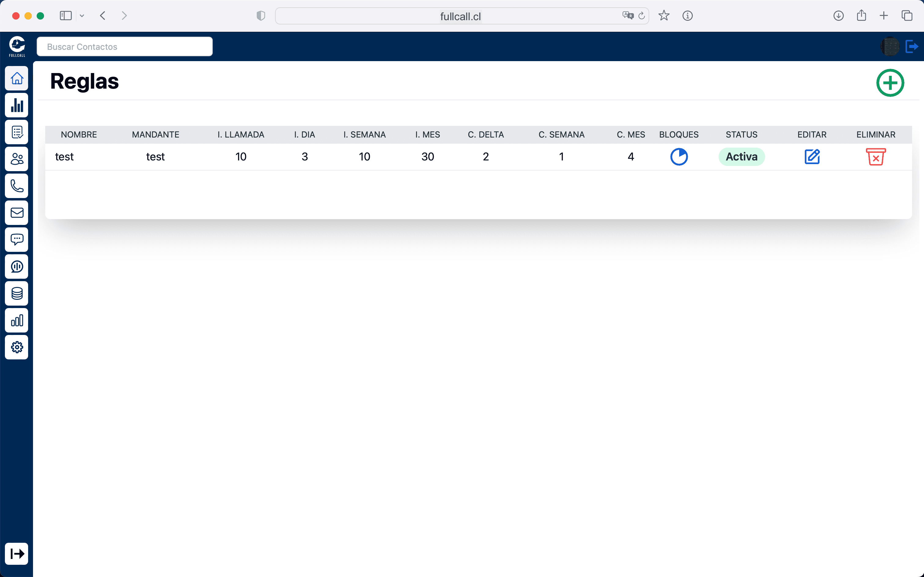Open the settings gear sidebar icon
The image size is (924, 577).
click(17, 347)
